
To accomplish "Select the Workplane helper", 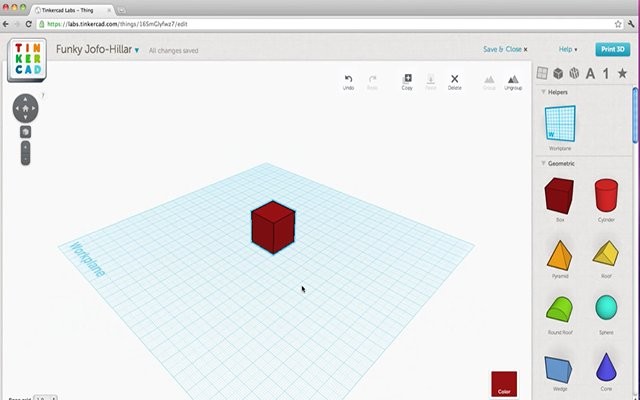I will pos(559,125).
